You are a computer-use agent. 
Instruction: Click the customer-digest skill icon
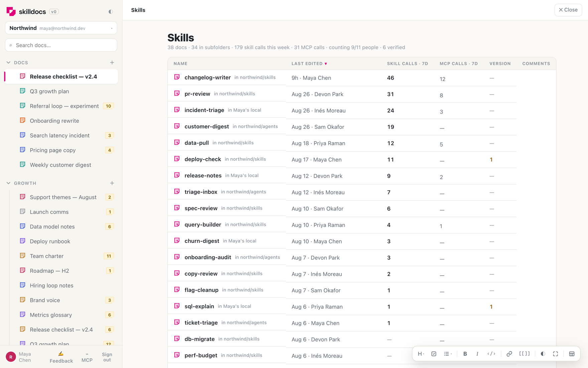[x=177, y=126]
